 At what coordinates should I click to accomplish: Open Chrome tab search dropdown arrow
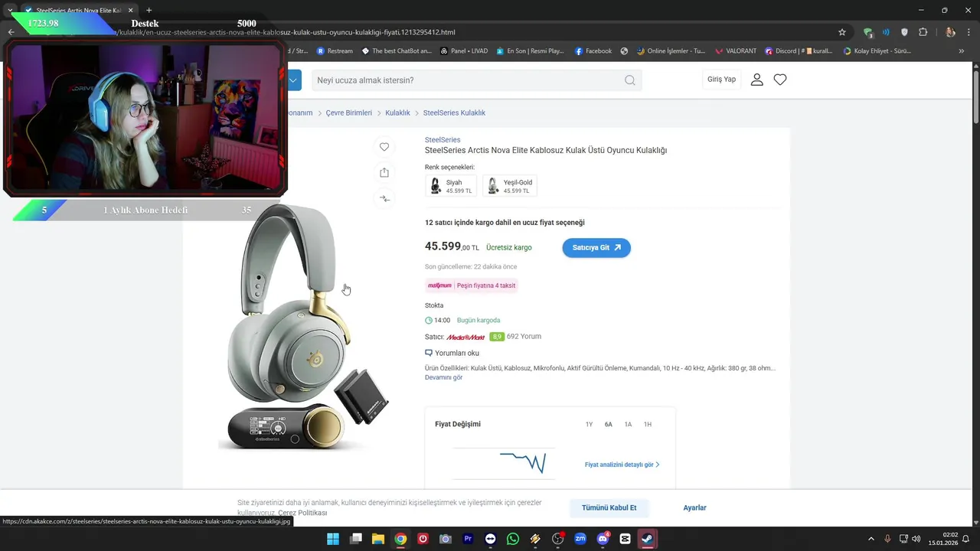[x=10, y=10]
